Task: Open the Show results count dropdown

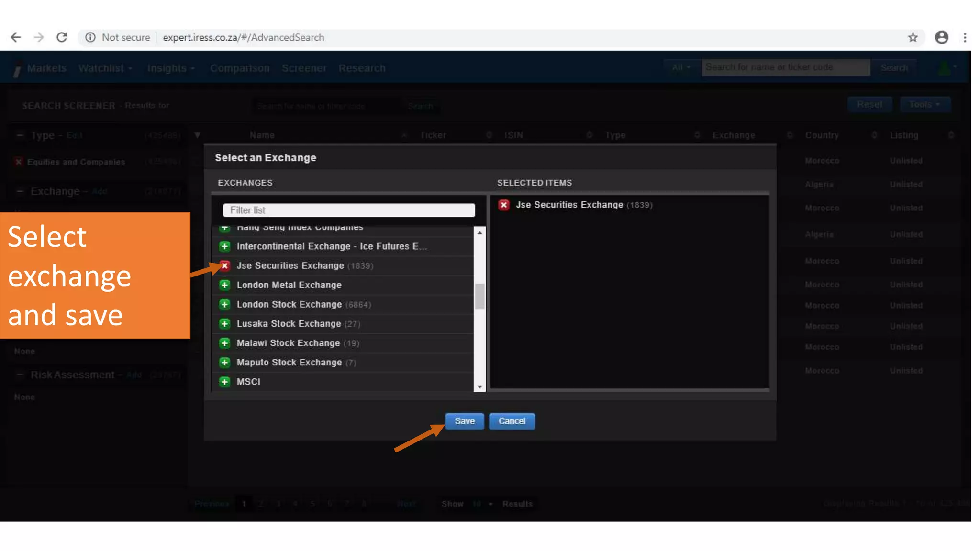Action: tap(482, 504)
